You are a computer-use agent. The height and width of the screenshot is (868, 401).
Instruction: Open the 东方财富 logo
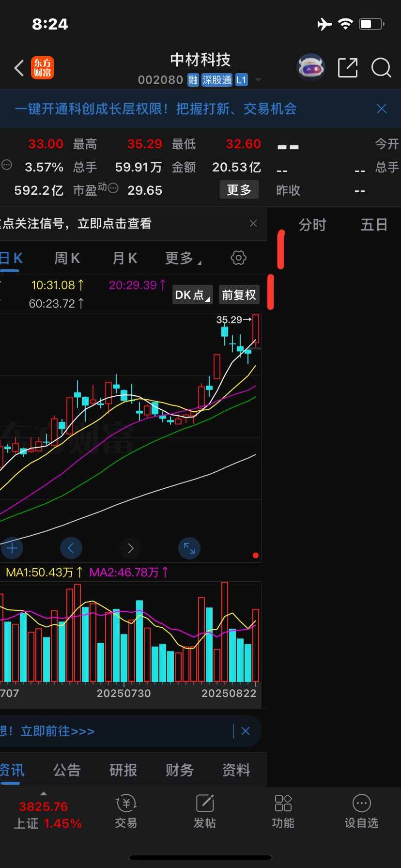coord(43,68)
